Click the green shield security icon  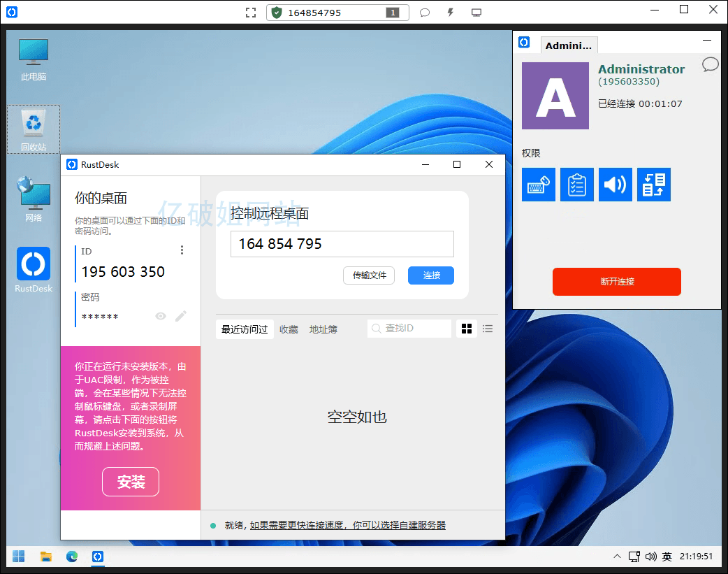tap(277, 13)
